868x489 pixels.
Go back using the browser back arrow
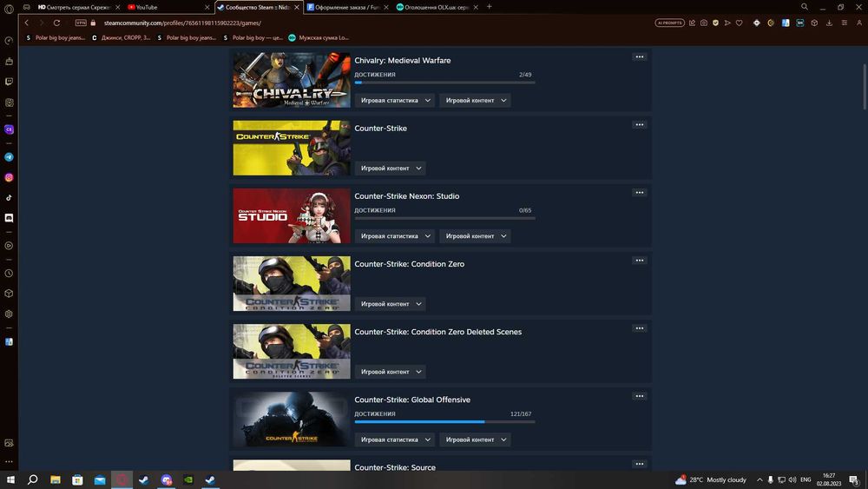[27, 23]
